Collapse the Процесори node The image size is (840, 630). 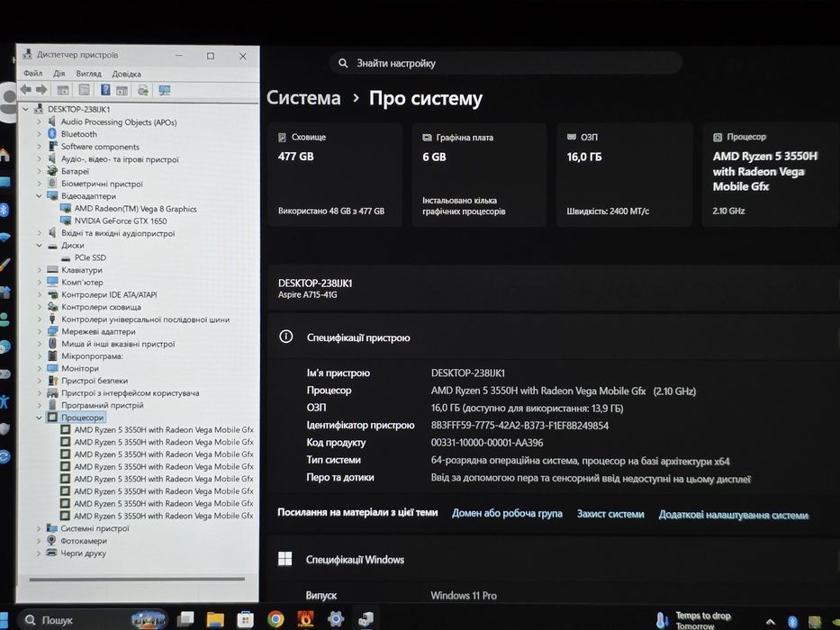click(x=39, y=418)
